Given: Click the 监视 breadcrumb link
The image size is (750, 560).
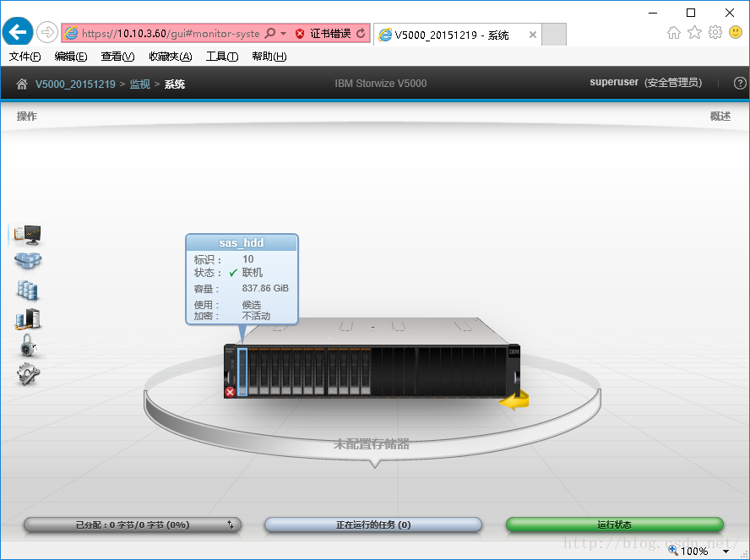Looking at the screenshot, I should tap(139, 84).
